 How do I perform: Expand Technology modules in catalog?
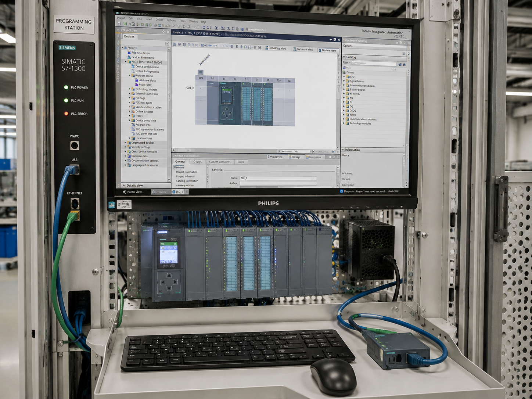pyautogui.click(x=344, y=123)
